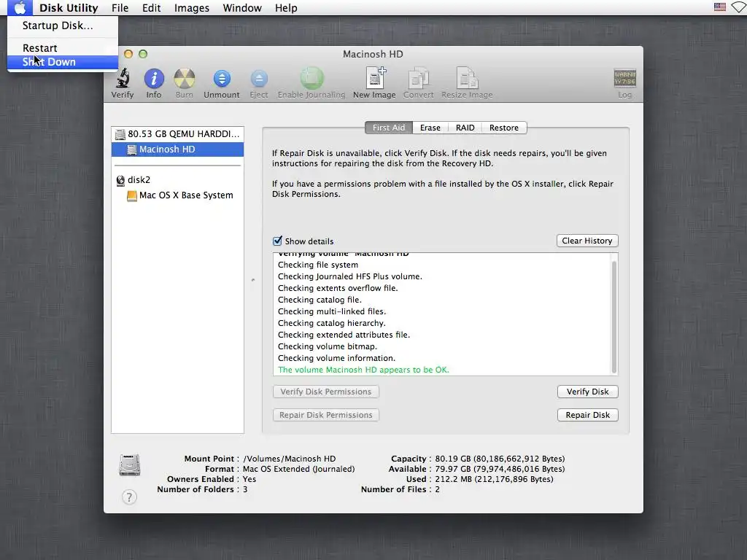This screenshot has height=560, width=747.
Task: Click the Clear History button
Action: tap(587, 241)
